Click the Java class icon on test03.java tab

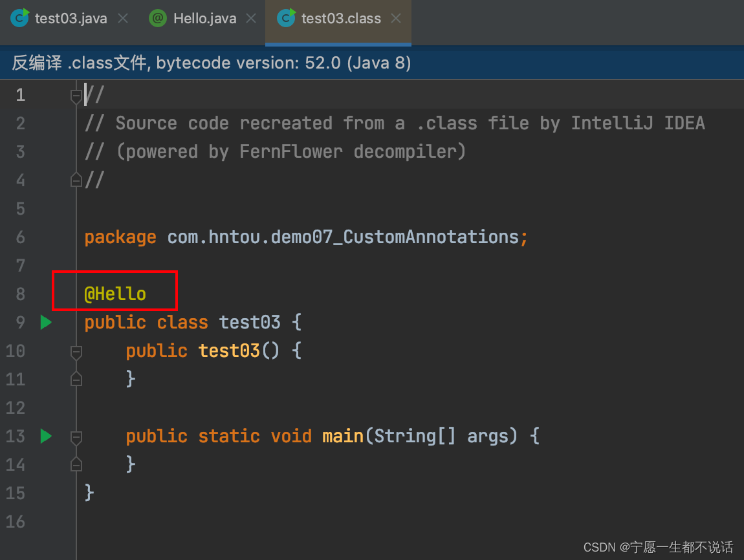tap(19, 18)
